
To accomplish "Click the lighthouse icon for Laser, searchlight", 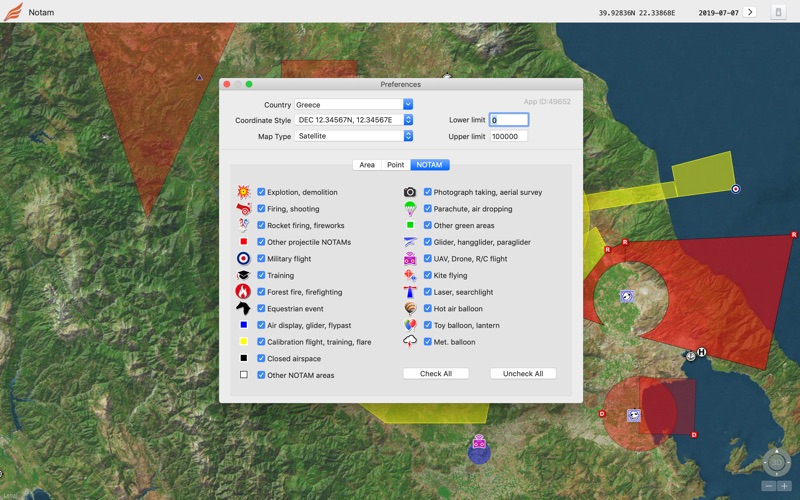I will click(410, 292).
